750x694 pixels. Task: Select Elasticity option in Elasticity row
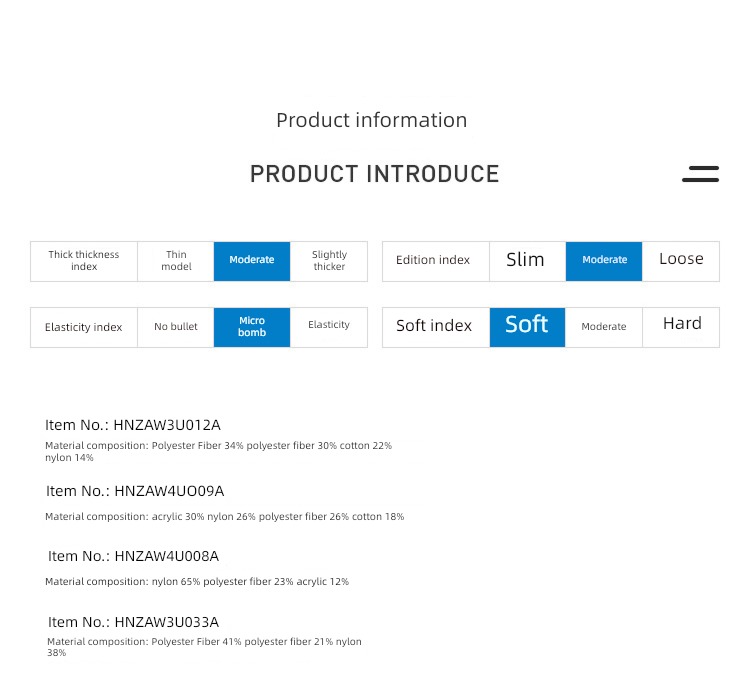(329, 327)
